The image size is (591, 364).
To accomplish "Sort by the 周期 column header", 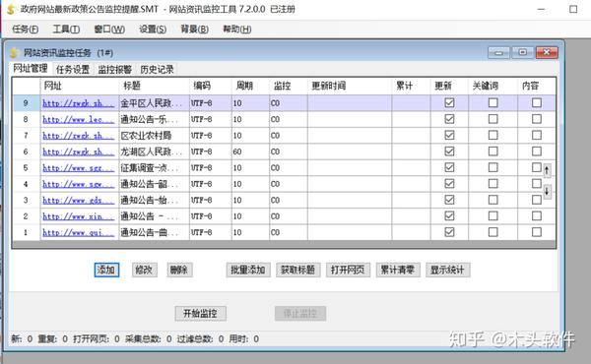I will (x=250, y=86).
